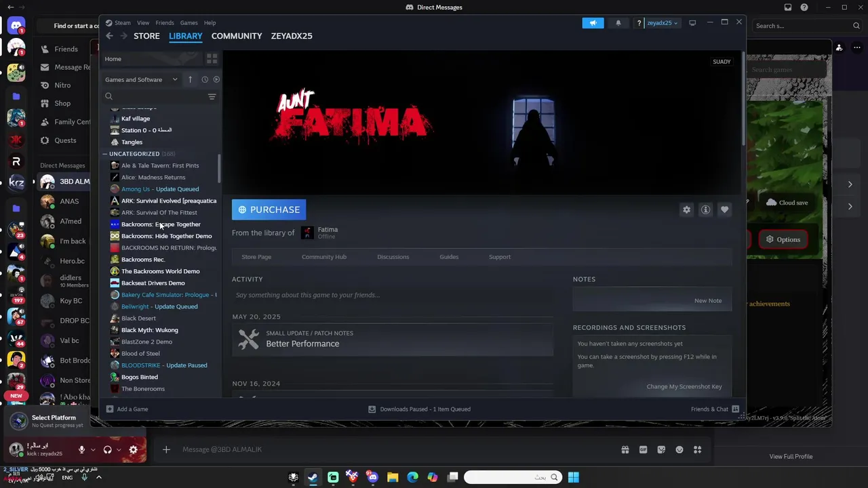The width and height of the screenshot is (868, 488).
Task: Open the Friends menu in Steam
Action: click(x=165, y=23)
